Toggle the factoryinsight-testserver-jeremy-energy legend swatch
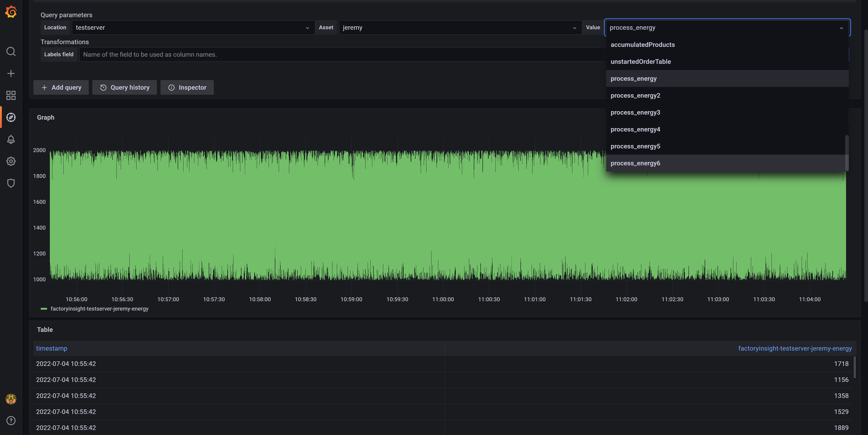Viewport: 868px width, 435px height. 44,309
